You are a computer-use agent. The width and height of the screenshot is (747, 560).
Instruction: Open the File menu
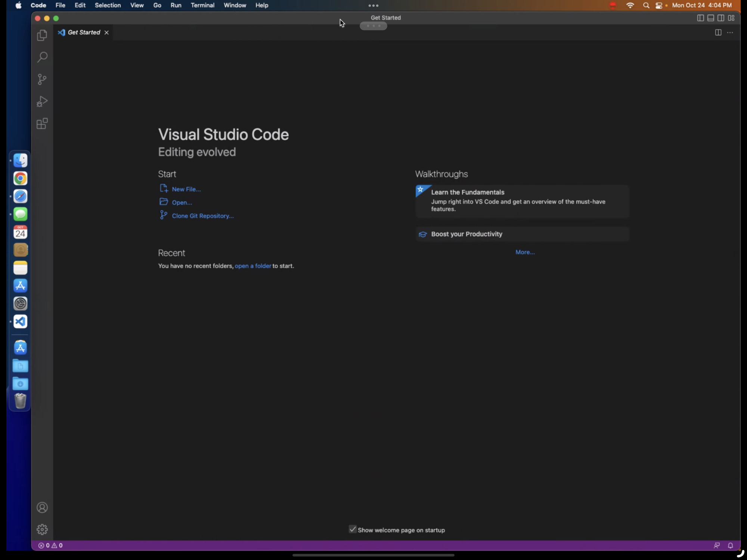click(60, 5)
